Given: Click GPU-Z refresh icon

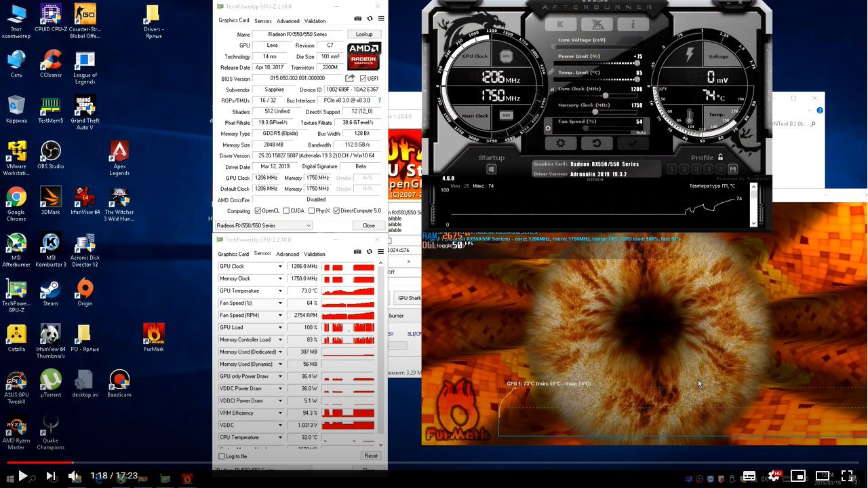Looking at the screenshot, I should pyautogui.click(x=370, y=19).
